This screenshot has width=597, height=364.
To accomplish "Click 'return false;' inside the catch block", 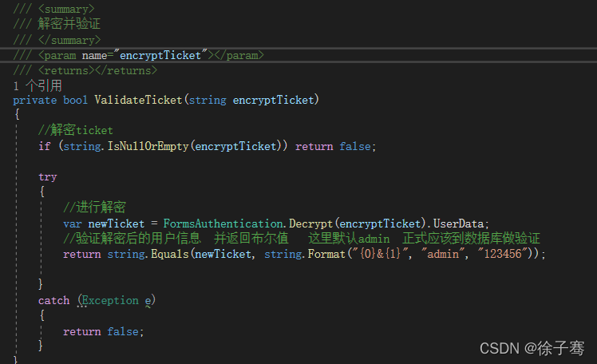I will tap(104, 331).
